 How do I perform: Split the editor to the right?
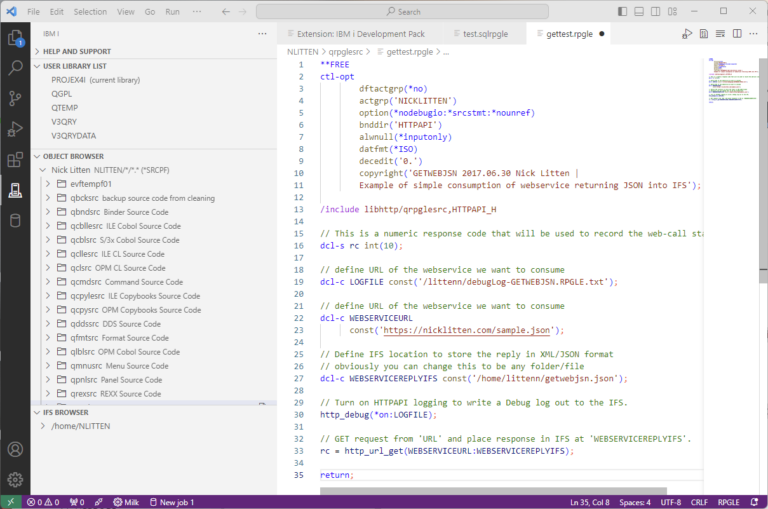[x=737, y=34]
